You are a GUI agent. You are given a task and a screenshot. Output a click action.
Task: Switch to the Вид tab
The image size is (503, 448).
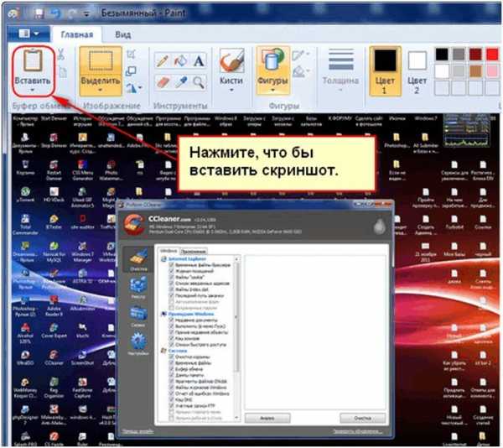click(123, 34)
